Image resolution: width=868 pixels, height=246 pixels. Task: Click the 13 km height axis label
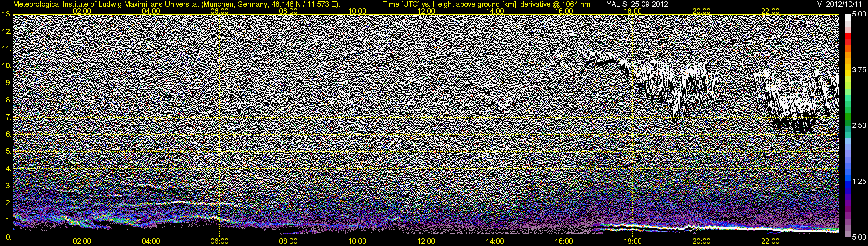pos(6,14)
